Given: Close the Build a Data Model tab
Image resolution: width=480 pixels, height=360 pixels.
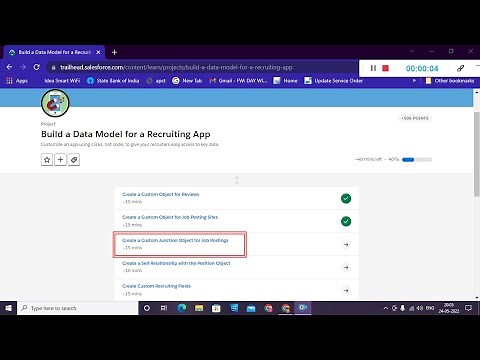Looking at the screenshot, I should coord(98,52).
